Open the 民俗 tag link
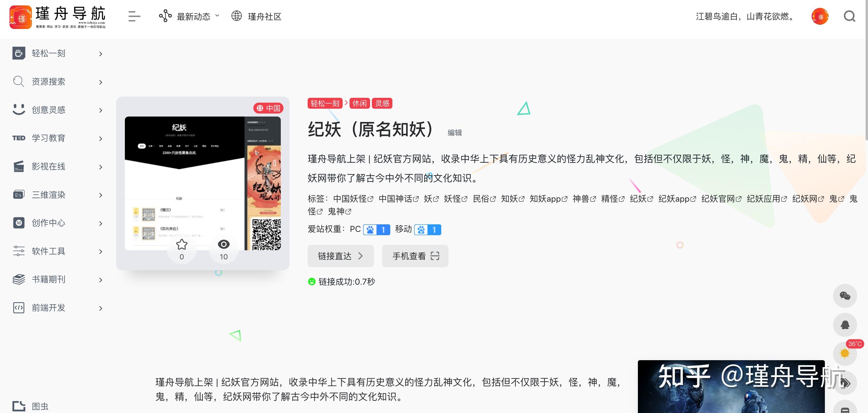Image resolution: width=868 pixels, height=413 pixels. 484,199
